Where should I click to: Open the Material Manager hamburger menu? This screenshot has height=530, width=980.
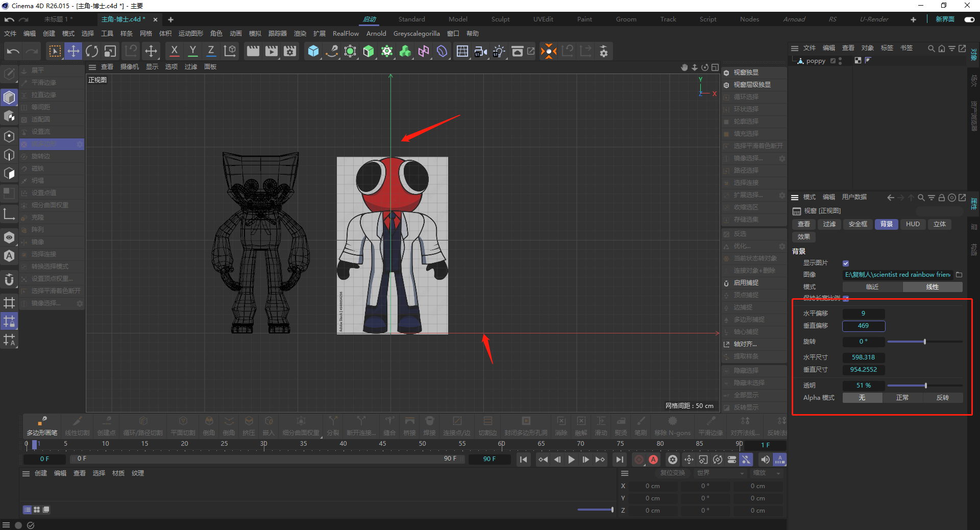[26, 474]
